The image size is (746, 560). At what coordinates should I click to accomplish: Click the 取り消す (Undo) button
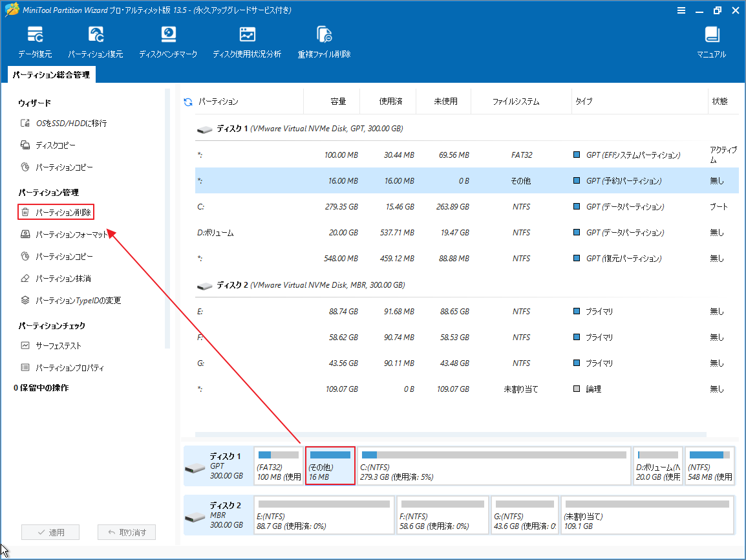(x=127, y=532)
